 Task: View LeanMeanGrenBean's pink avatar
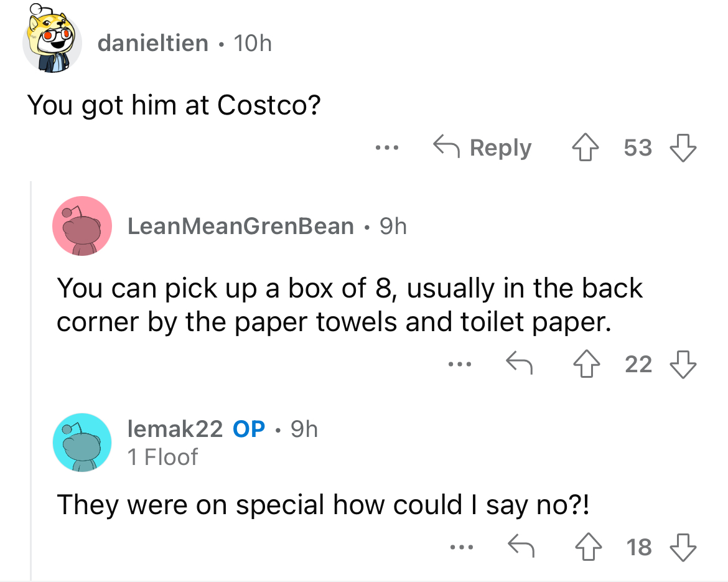click(x=82, y=226)
